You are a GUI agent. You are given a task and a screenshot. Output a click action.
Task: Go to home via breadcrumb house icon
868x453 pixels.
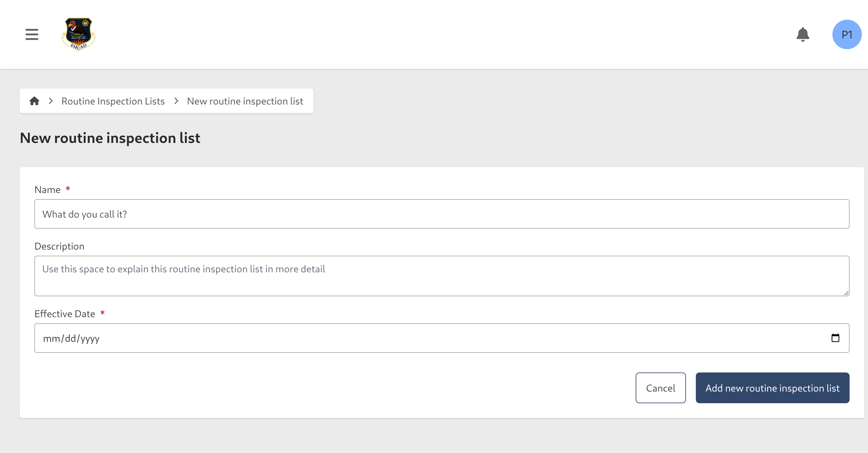click(x=34, y=101)
